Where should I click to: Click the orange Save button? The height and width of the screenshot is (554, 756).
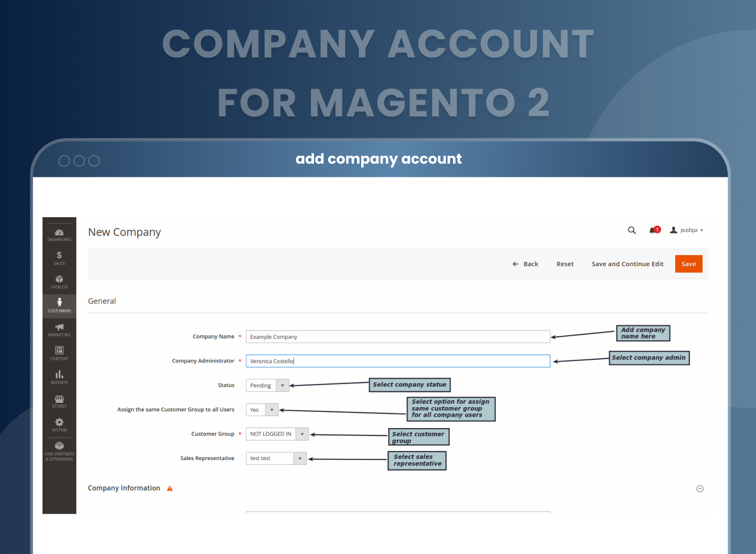(x=688, y=264)
